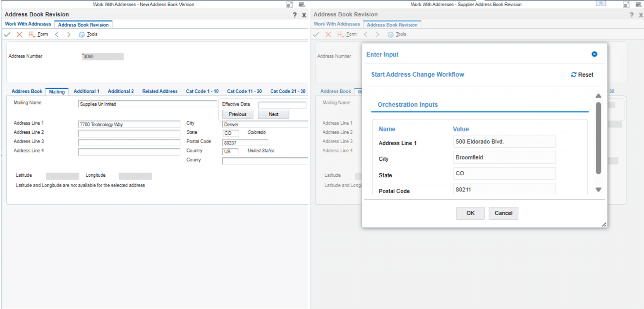The width and height of the screenshot is (644, 309).
Task: Click the Reset refresh icon in dialog
Action: 574,75
